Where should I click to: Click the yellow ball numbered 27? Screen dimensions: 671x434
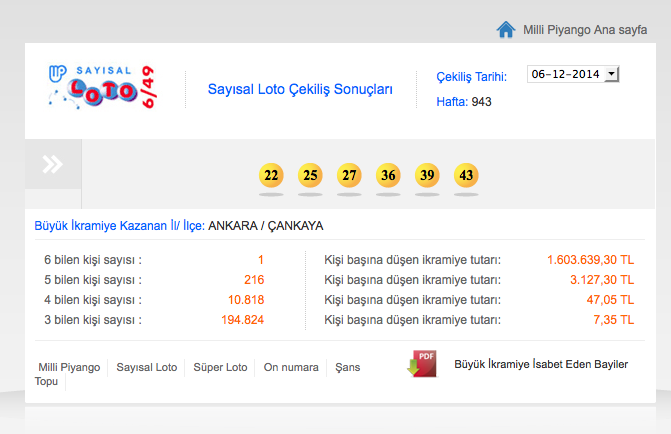click(349, 175)
